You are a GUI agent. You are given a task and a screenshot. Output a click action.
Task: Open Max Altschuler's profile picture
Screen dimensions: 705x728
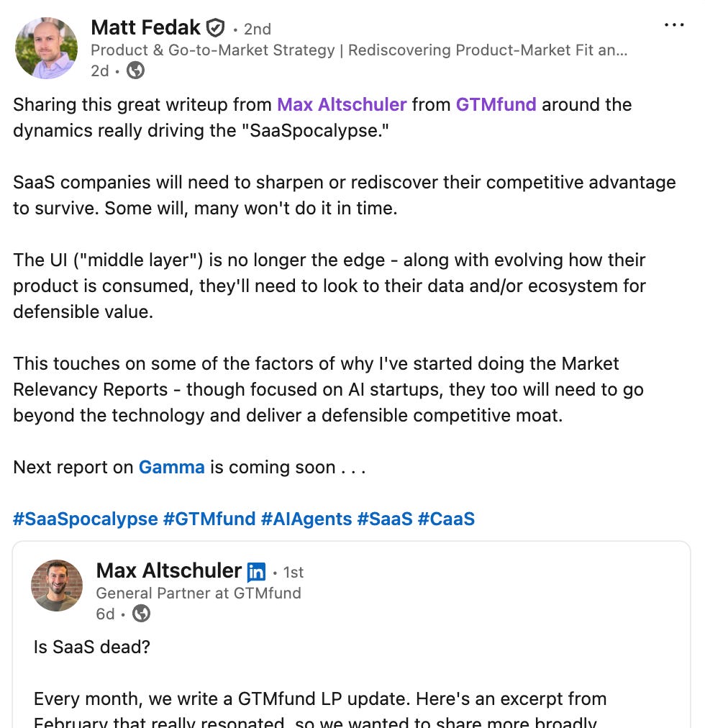coord(57,586)
